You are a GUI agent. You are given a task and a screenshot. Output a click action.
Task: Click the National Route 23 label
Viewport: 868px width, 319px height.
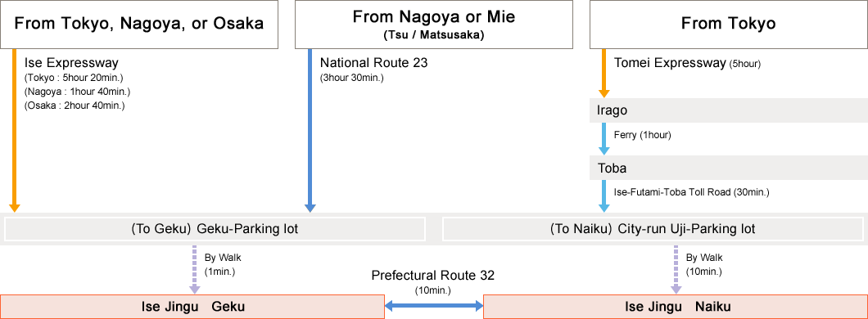point(373,63)
